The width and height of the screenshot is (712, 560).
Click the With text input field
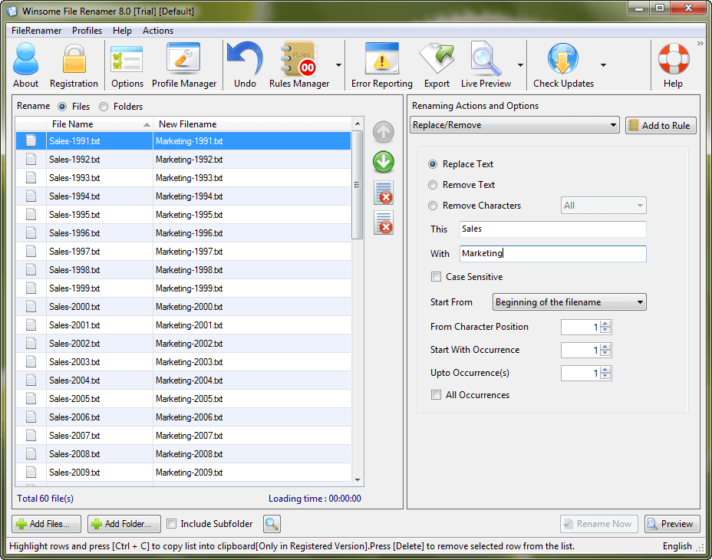pos(552,254)
